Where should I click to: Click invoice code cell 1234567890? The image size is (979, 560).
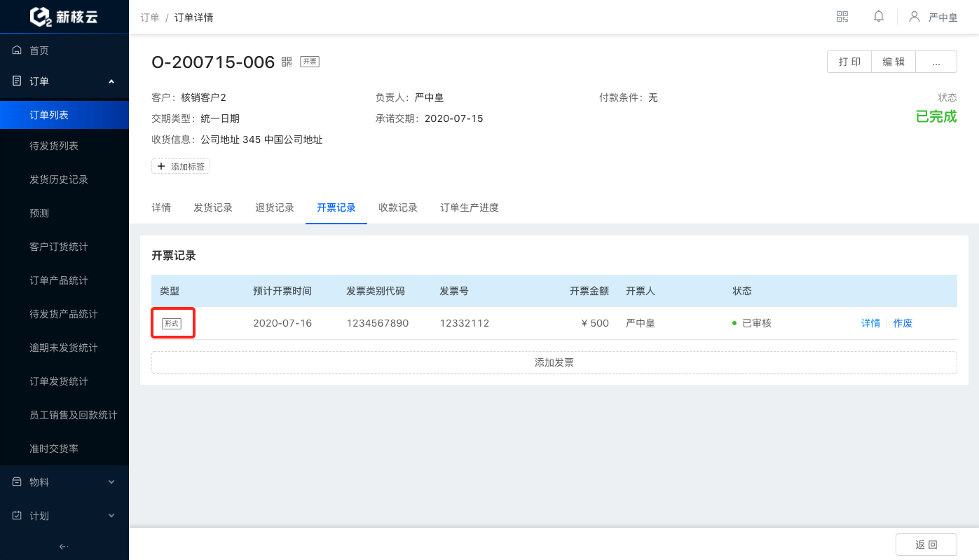point(378,323)
